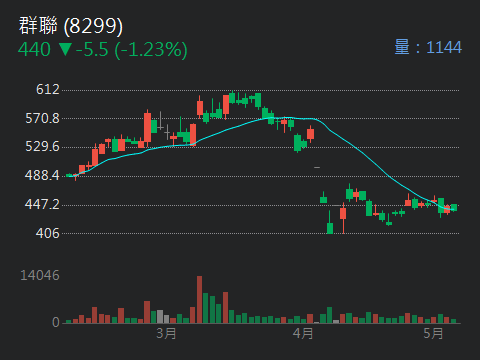Screen dimensions: 480x360
Task: Click the 4月 date axis label
Action: (x=303, y=333)
